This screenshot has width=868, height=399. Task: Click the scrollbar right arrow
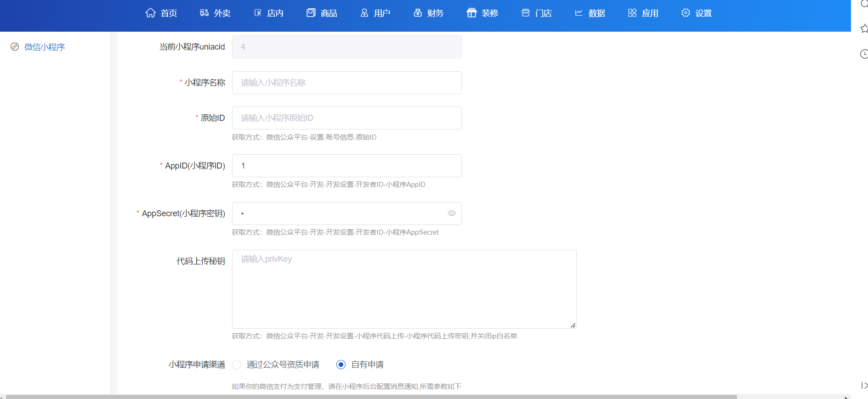click(846, 397)
